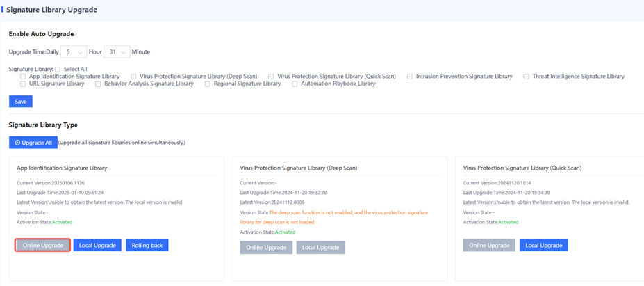The height and width of the screenshot is (286, 644).
Task: Click Online Upgrade for Deep Scan library
Action: (x=266, y=248)
